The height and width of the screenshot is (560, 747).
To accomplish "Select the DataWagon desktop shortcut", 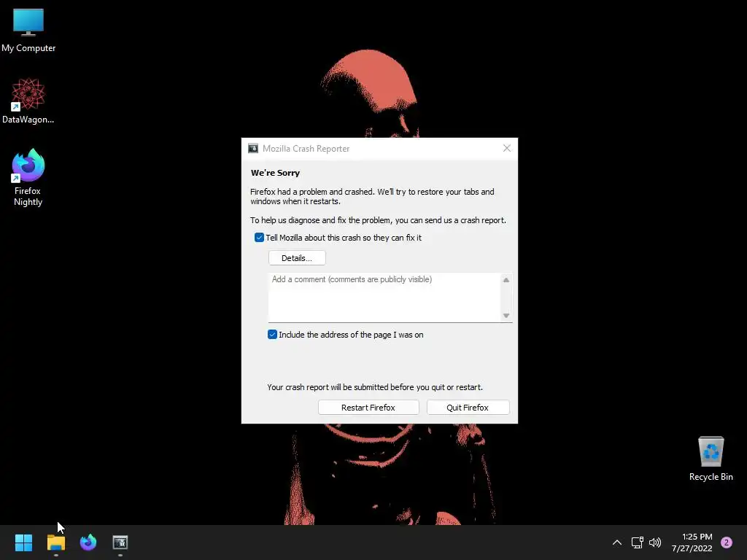I will [x=28, y=101].
